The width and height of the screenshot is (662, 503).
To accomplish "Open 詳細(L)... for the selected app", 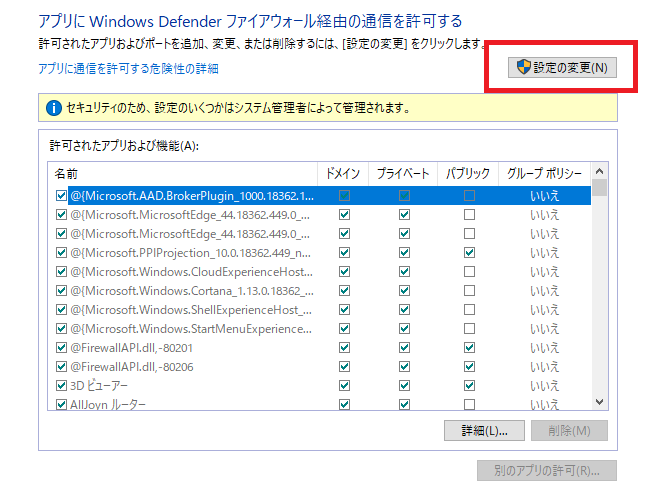I will click(484, 431).
